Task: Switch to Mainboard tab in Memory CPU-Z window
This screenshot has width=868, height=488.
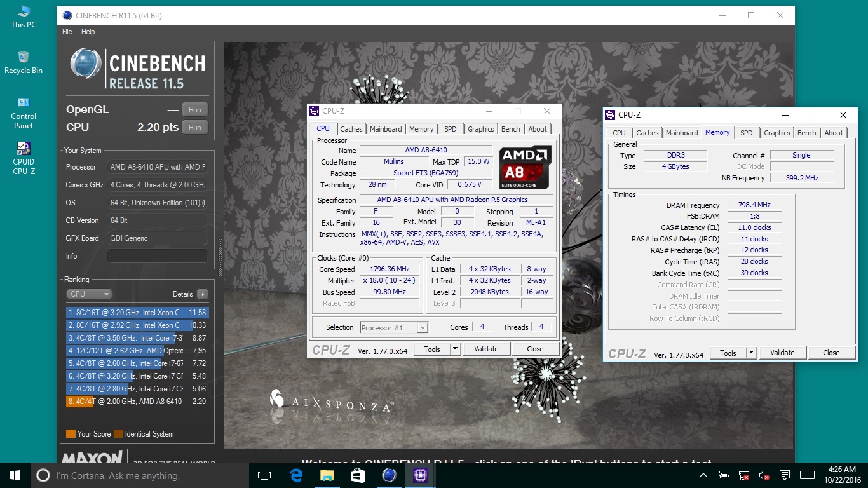Action: [x=682, y=133]
